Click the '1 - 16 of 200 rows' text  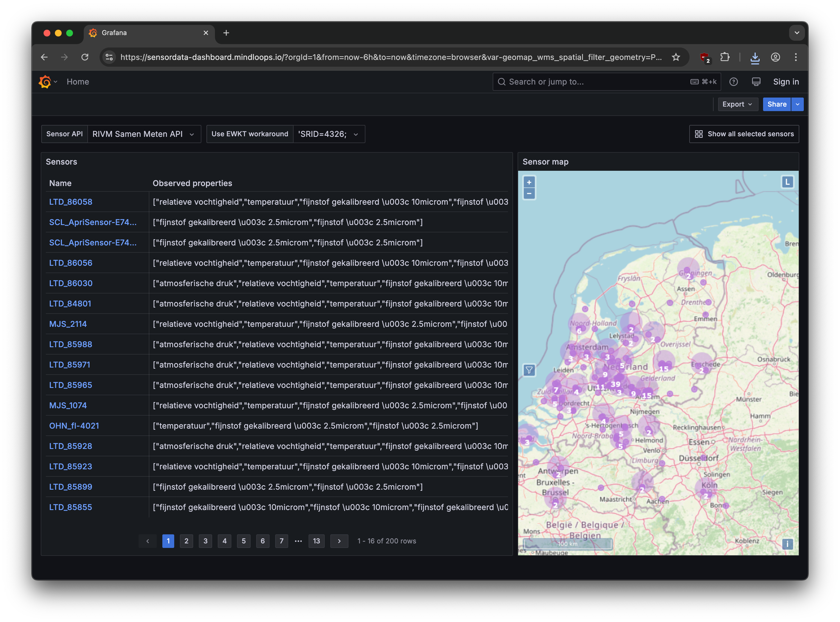(x=386, y=541)
